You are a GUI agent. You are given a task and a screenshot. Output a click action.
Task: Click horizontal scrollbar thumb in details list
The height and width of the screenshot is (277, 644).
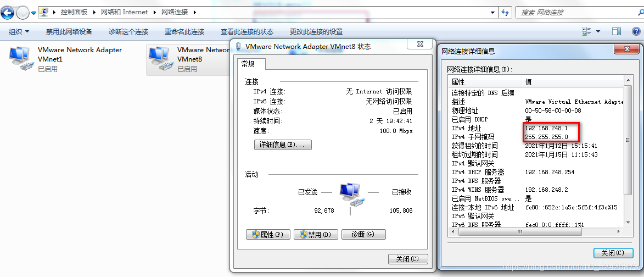tap(519, 231)
